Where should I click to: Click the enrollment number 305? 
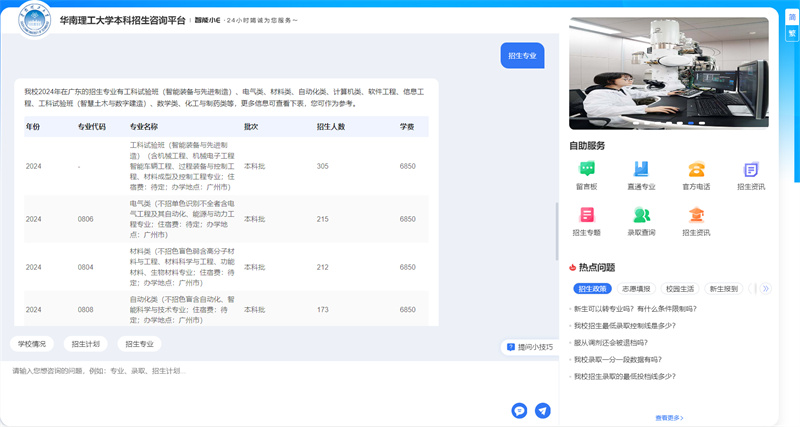(x=322, y=166)
